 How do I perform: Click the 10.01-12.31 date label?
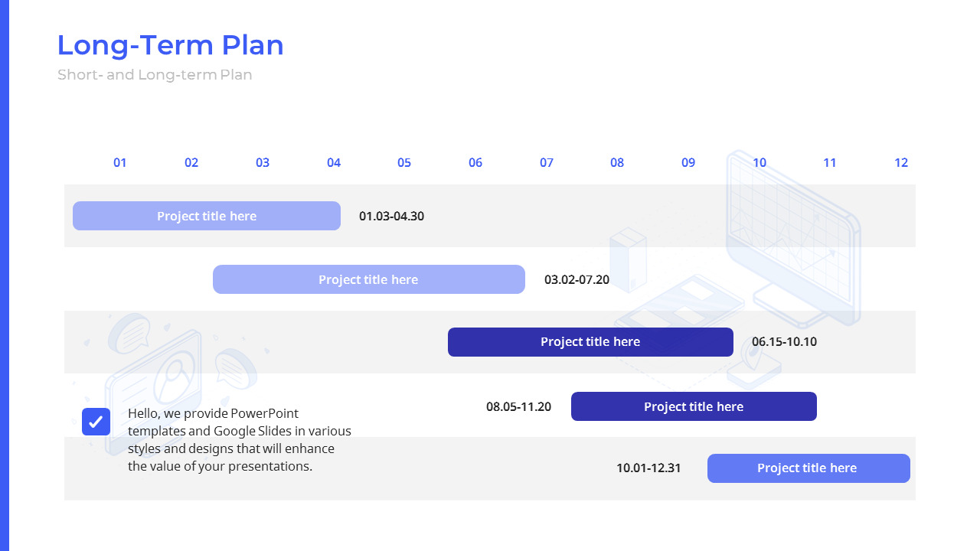point(648,468)
